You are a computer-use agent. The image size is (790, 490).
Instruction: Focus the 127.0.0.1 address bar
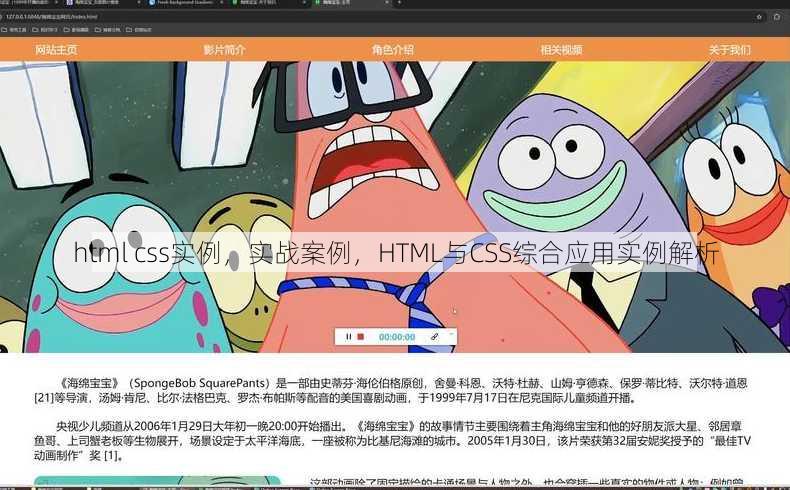[378, 17]
